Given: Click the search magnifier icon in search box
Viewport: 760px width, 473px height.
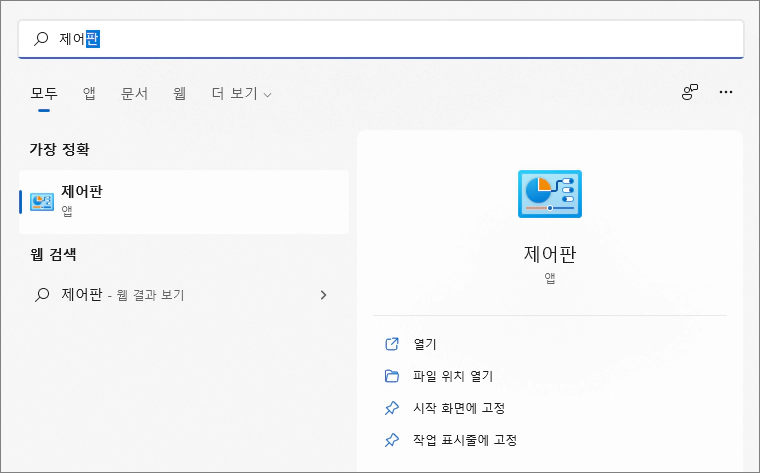Looking at the screenshot, I should click(41, 39).
